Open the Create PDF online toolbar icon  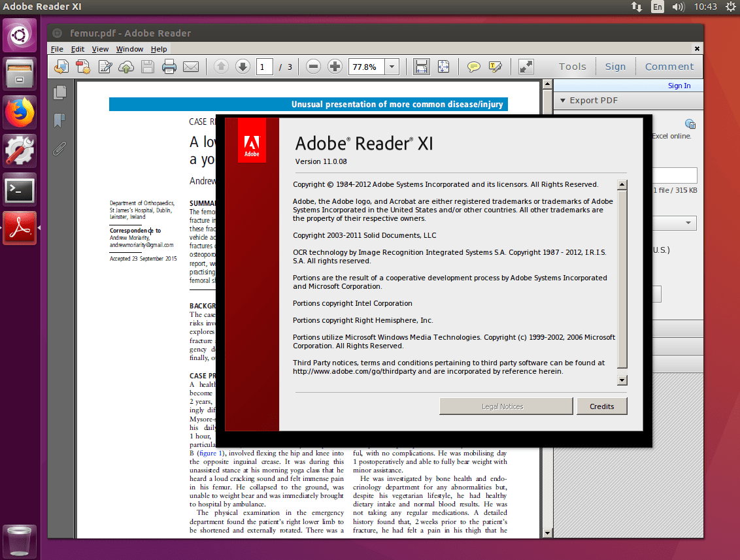coord(61,67)
